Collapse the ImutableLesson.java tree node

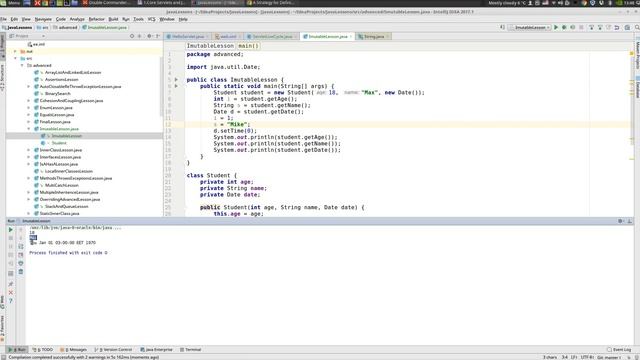tap(29, 129)
